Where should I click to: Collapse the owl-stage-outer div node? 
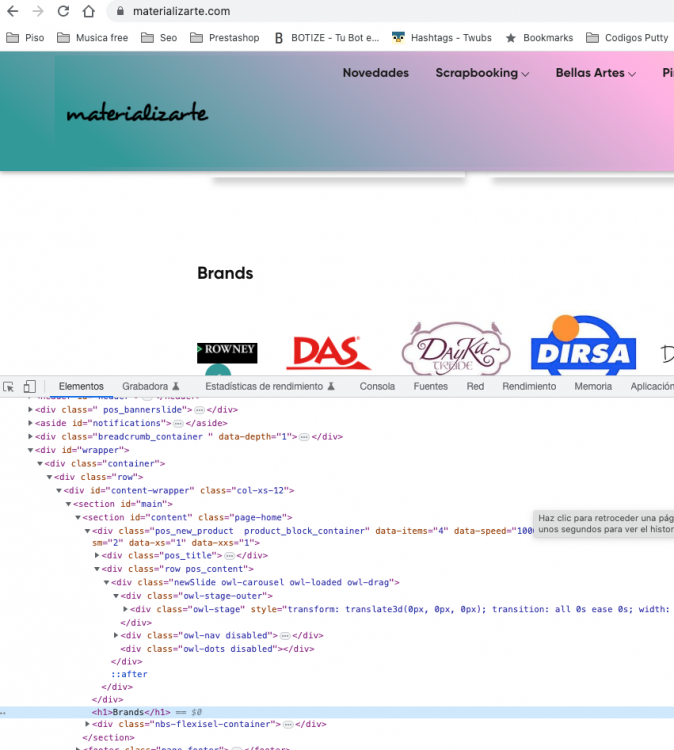pyautogui.click(x=116, y=596)
